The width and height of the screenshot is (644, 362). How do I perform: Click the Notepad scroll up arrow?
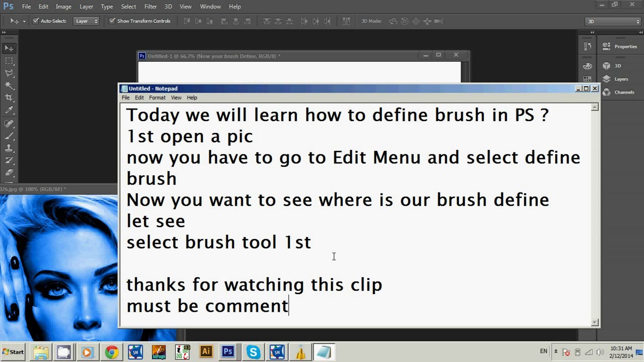click(595, 107)
